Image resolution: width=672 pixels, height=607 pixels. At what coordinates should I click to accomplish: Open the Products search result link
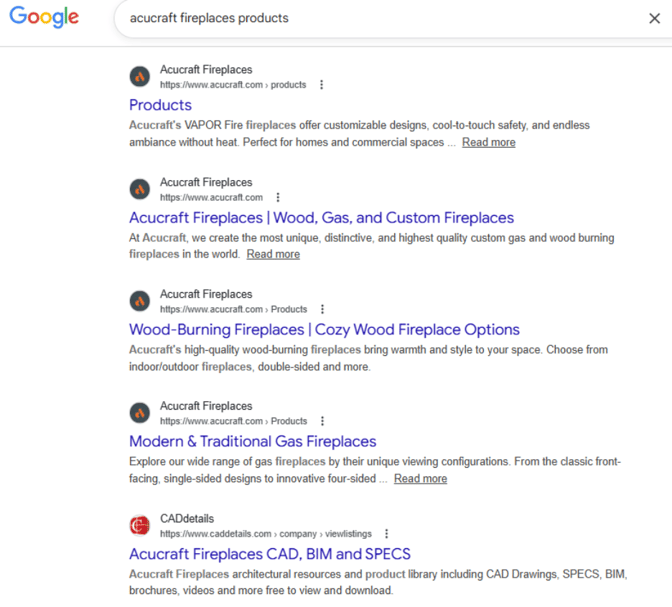(160, 105)
